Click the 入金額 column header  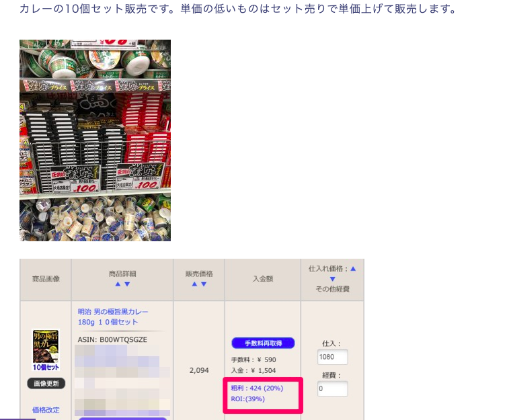264,278
